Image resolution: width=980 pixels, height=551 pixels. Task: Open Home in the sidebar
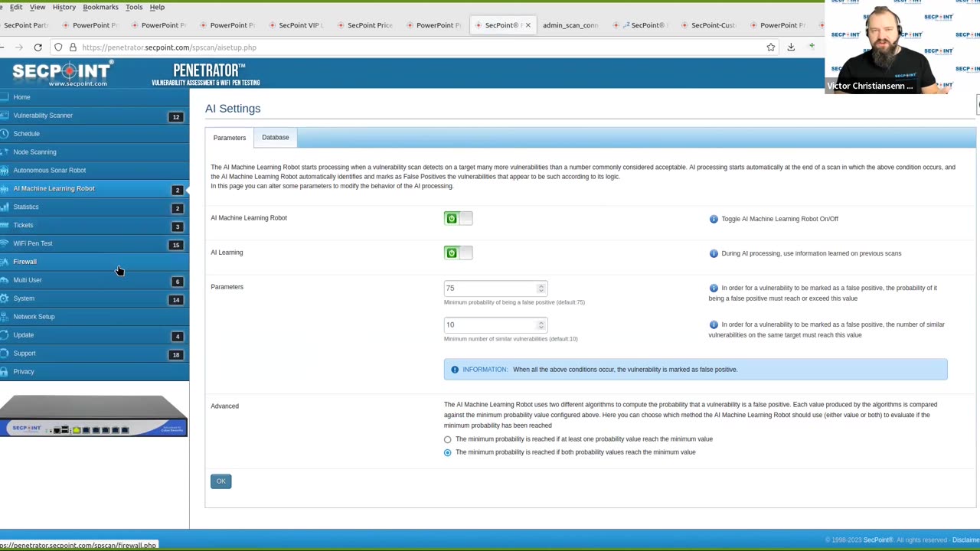point(94,97)
